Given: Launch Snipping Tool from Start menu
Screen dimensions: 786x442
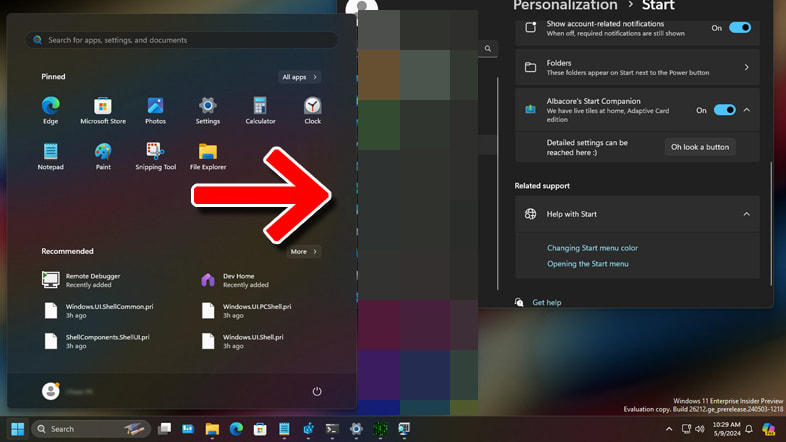Looking at the screenshot, I should [x=155, y=154].
